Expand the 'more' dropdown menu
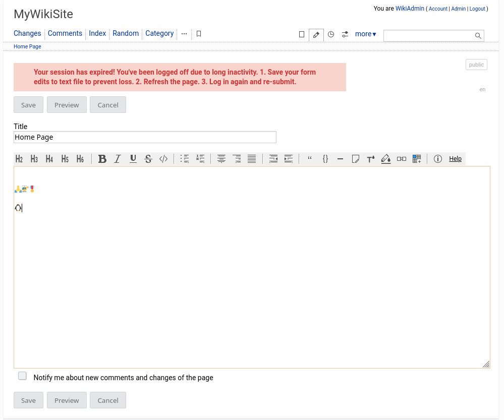Viewport: 504px width, 420px height. coord(365,34)
